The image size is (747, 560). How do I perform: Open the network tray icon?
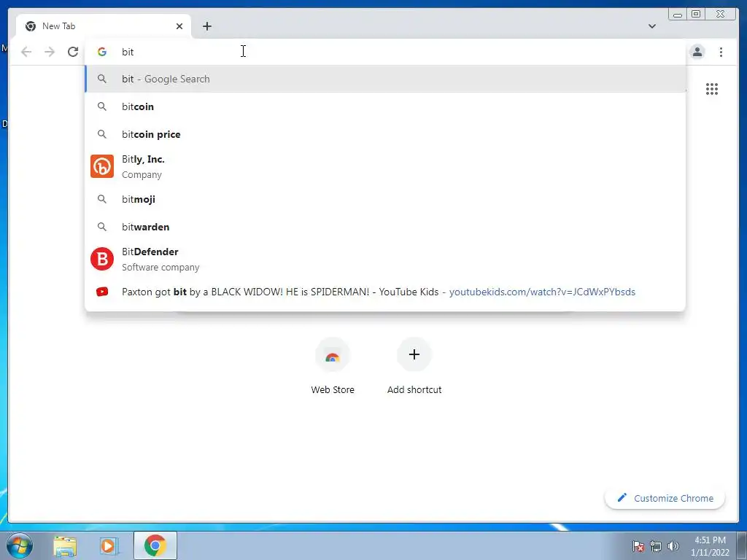click(x=656, y=546)
